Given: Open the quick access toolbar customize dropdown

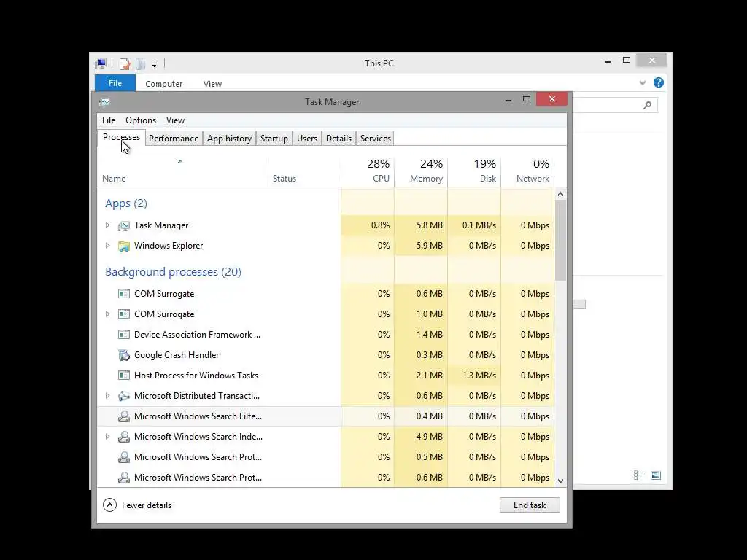Looking at the screenshot, I should click(x=155, y=64).
